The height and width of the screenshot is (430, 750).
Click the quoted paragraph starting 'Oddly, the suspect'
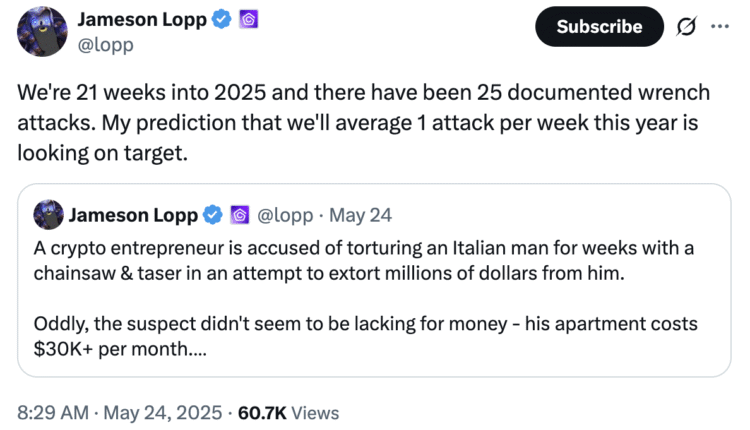point(365,338)
